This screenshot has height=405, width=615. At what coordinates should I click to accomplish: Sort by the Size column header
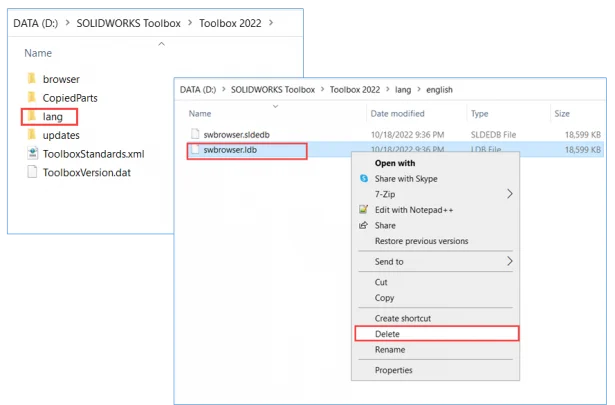click(x=562, y=114)
